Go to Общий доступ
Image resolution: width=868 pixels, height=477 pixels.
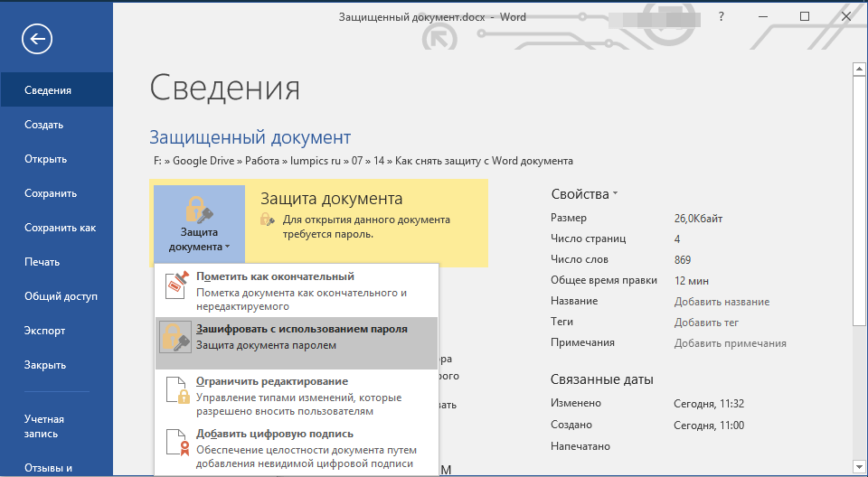click(56, 296)
